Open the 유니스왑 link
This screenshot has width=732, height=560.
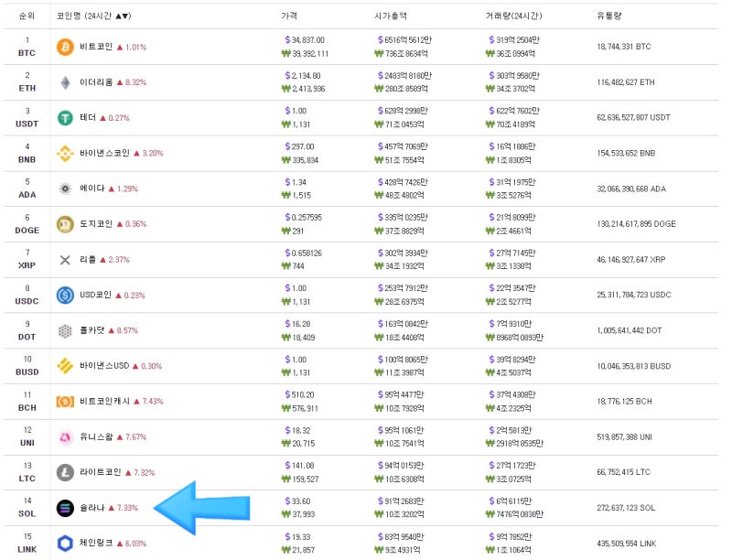click(x=96, y=436)
